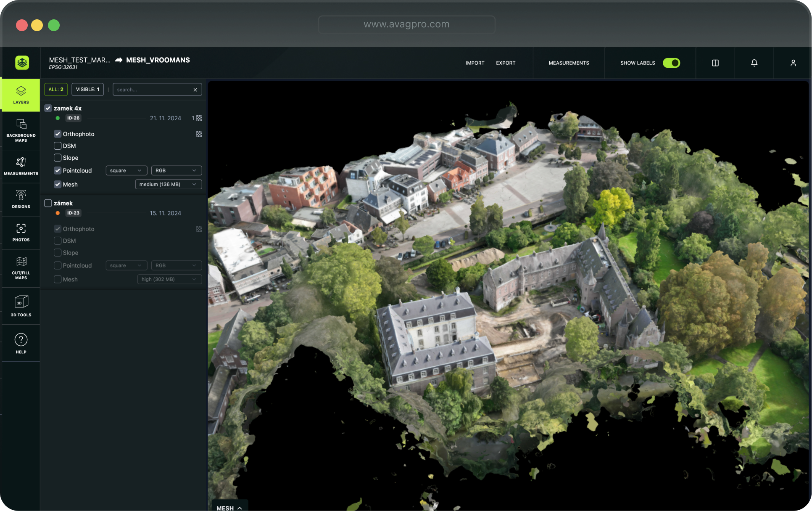The width and height of the screenshot is (812, 511).
Task: Click the VISIBLE: 1 filter button
Action: point(87,90)
